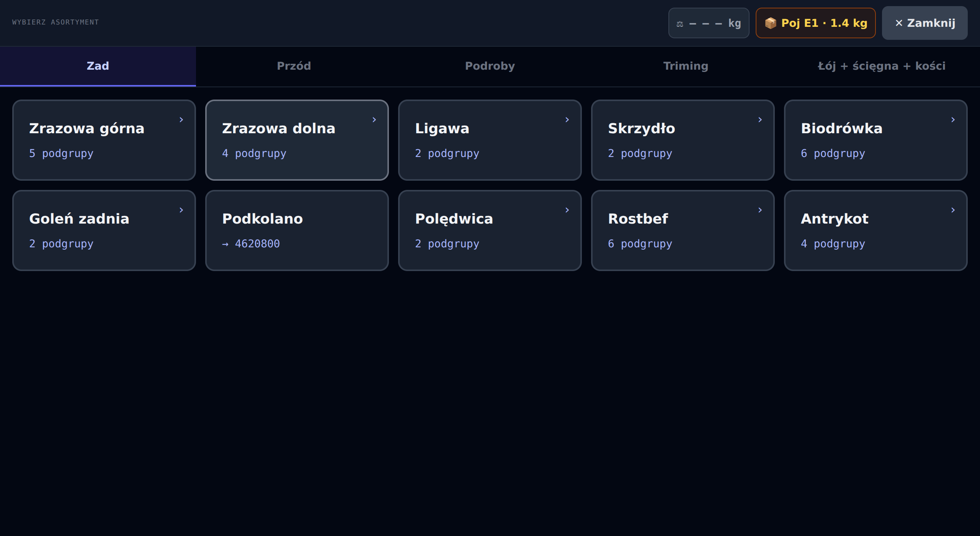
Task: Click the package box icon beside Poj E1
Action: 770,23
